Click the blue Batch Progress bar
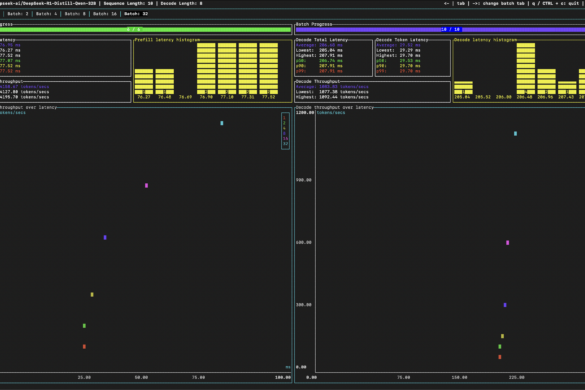The image size is (585, 390). 440,29
